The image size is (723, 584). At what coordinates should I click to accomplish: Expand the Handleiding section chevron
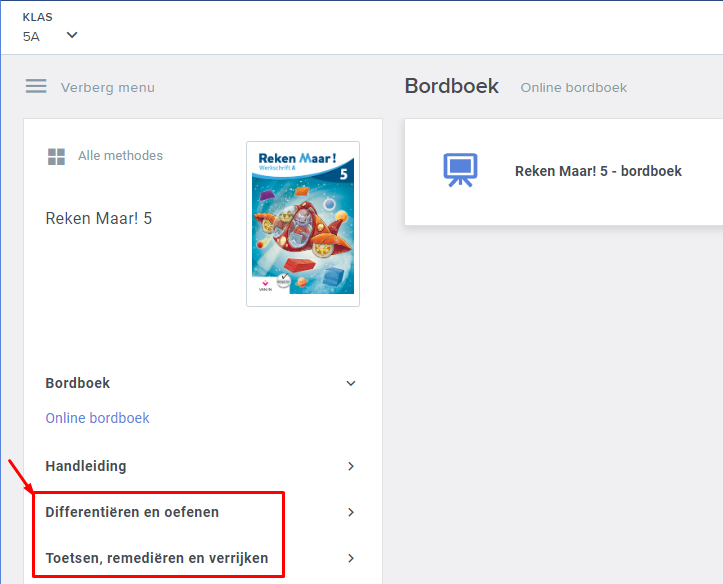coord(350,466)
